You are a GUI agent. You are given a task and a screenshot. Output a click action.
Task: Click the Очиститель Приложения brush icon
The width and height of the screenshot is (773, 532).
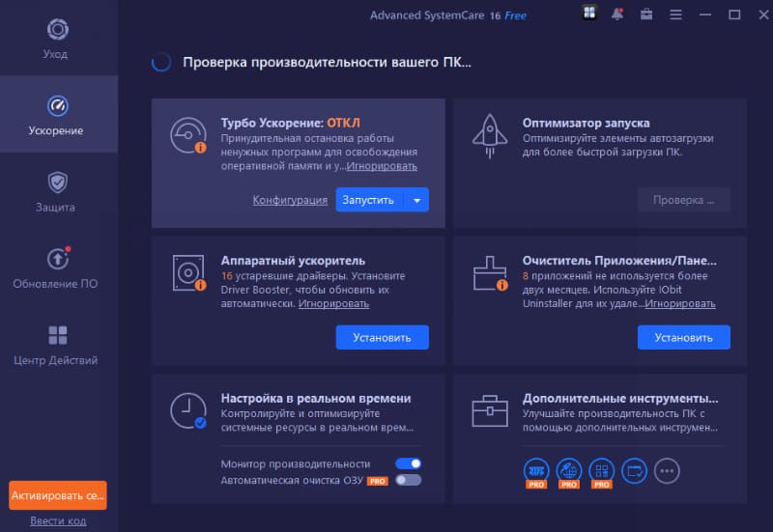click(491, 273)
